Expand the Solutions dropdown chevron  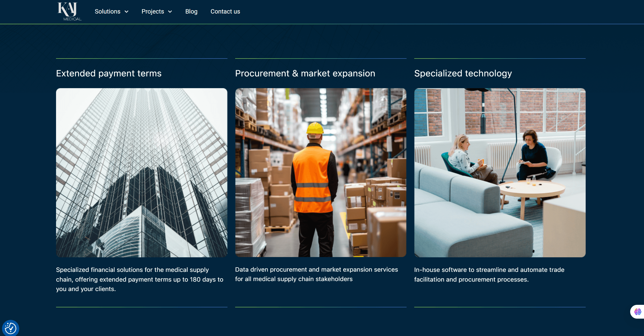(126, 12)
